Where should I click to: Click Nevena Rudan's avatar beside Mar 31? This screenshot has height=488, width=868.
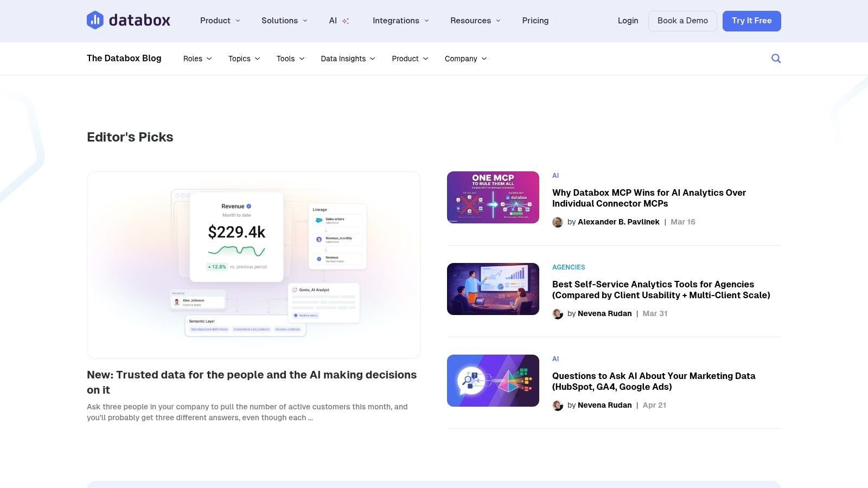[557, 314]
